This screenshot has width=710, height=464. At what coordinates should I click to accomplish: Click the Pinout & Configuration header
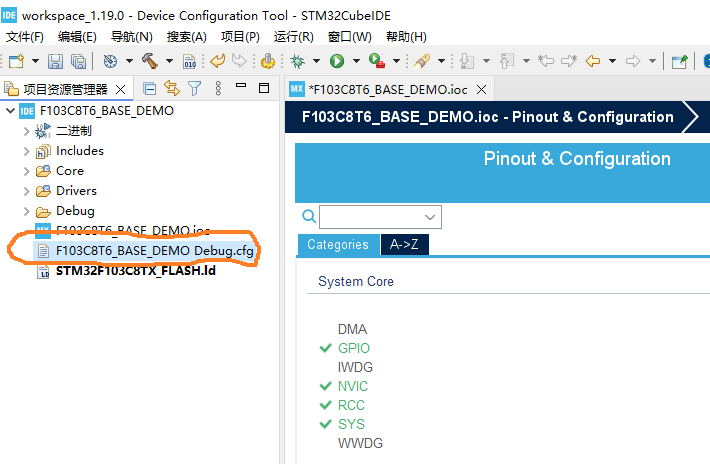pyautogui.click(x=577, y=159)
